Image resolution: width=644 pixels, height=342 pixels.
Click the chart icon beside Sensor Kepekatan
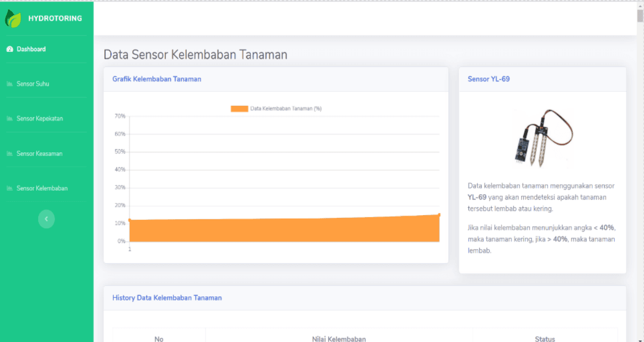pyautogui.click(x=10, y=118)
